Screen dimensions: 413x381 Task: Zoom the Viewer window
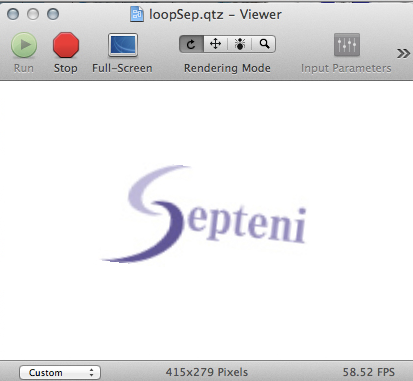(x=53, y=14)
